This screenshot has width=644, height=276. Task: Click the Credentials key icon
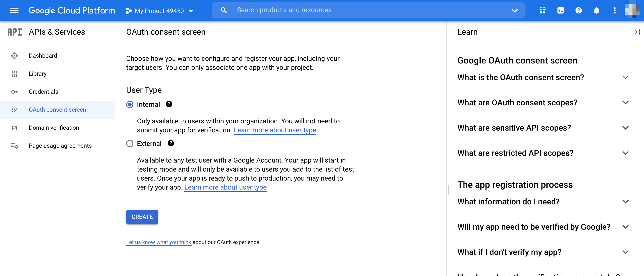point(14,92)
